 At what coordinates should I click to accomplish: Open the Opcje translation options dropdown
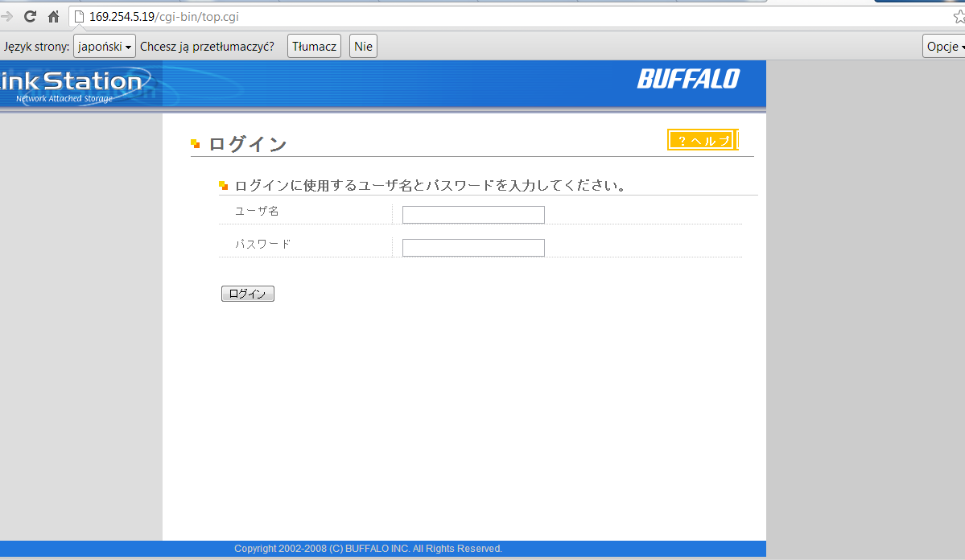click(x=944, y=46)
